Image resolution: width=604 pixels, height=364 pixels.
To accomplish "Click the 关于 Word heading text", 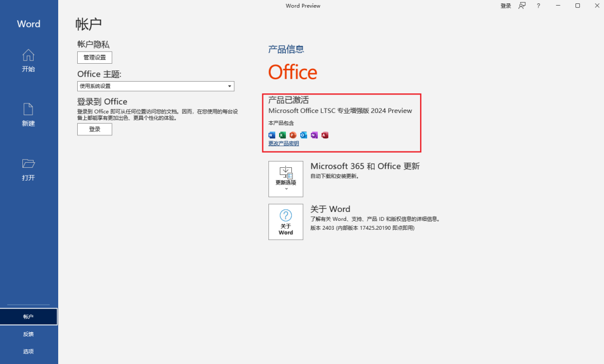I will click(331, 209).
